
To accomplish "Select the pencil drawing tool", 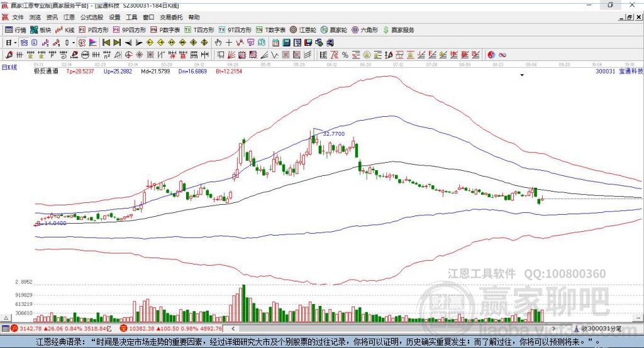I will pos(9,55).
